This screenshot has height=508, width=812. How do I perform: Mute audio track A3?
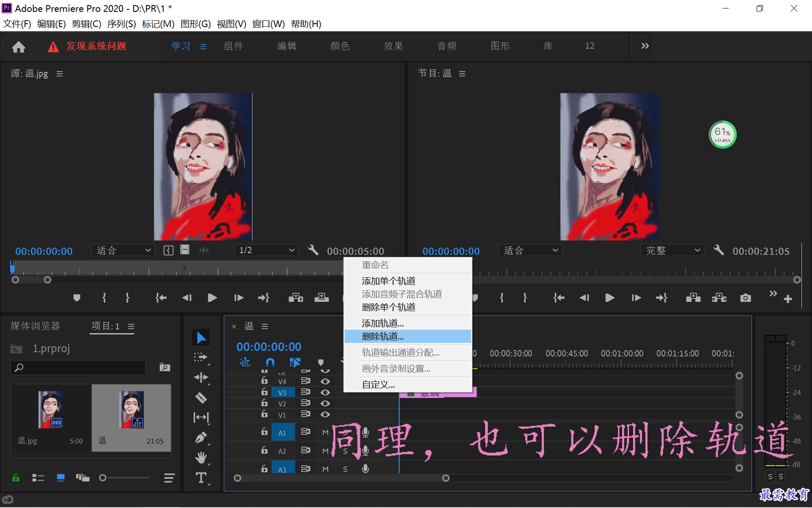(325, 469)
